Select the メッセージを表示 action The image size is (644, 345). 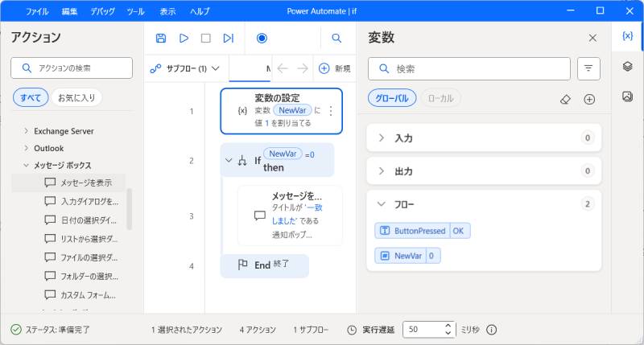point(86,183)
